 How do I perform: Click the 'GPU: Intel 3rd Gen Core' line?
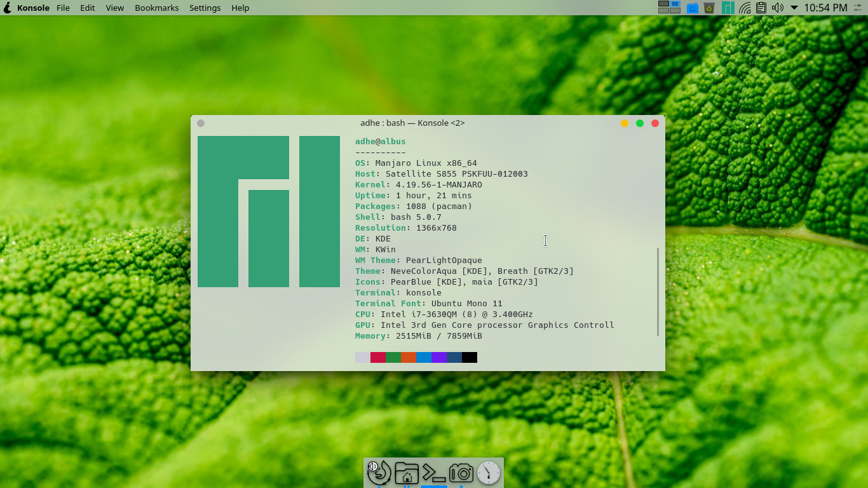[484, 325]
